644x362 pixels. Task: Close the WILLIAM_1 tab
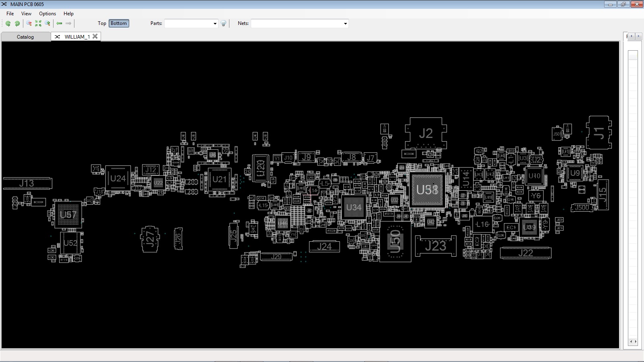[95, 36]
